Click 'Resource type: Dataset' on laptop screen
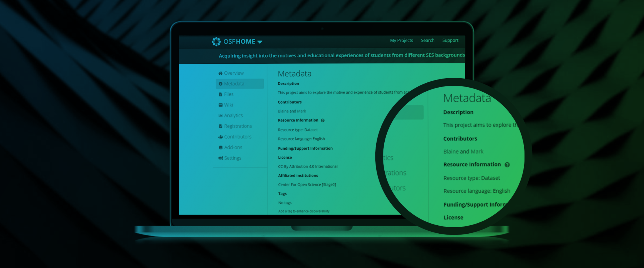The width and height of the screenshot is (644, 268). click(298, 130)
